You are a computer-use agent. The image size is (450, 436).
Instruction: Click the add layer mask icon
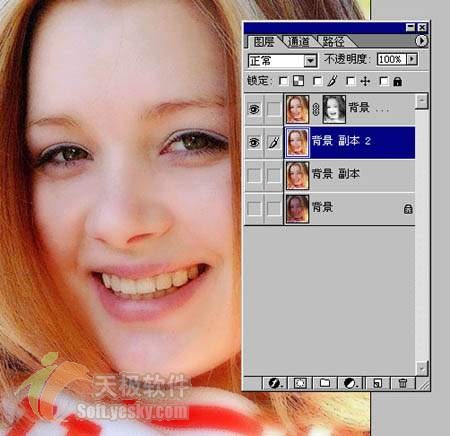pos(300,383)
